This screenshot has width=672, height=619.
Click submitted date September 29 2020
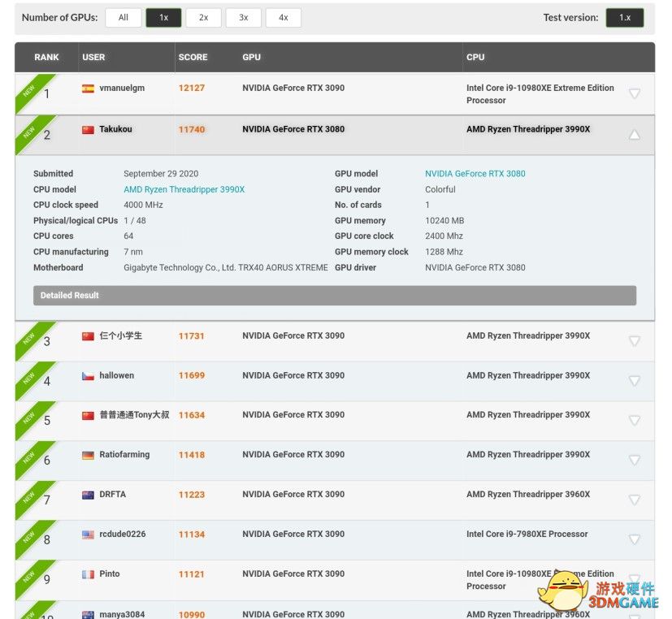coord(161,174)
